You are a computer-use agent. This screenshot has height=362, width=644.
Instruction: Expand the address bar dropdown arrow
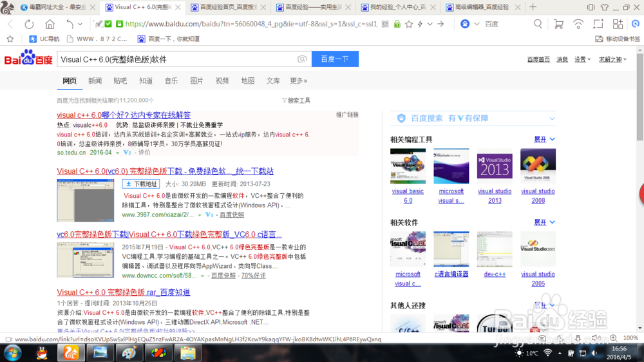430,24
